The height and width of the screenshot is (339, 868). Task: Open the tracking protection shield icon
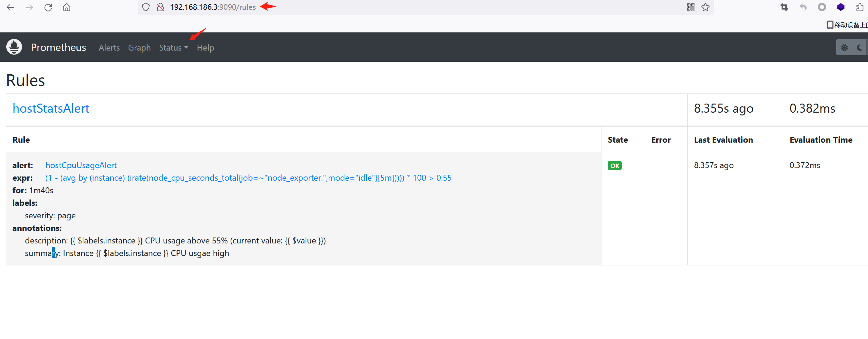[x=146, y=7]
